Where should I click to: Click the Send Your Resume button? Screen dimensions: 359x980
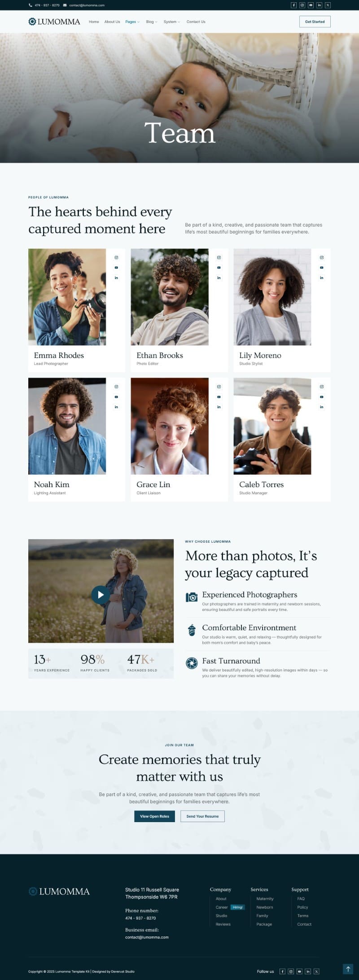202,816
